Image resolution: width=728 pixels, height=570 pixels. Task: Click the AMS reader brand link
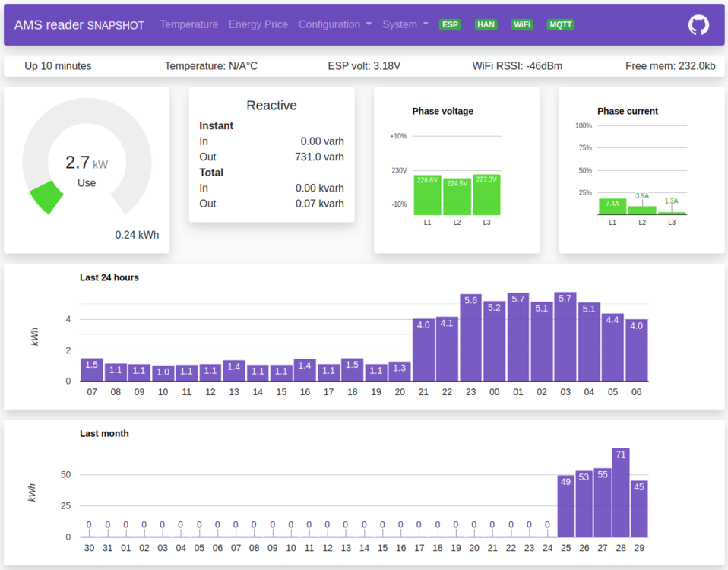[x=79, y=24]
